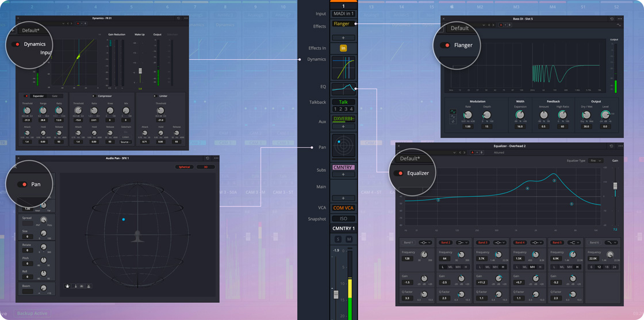
Task: Toggle the Dynamics enable switch
Action: [x=17, y=44]
